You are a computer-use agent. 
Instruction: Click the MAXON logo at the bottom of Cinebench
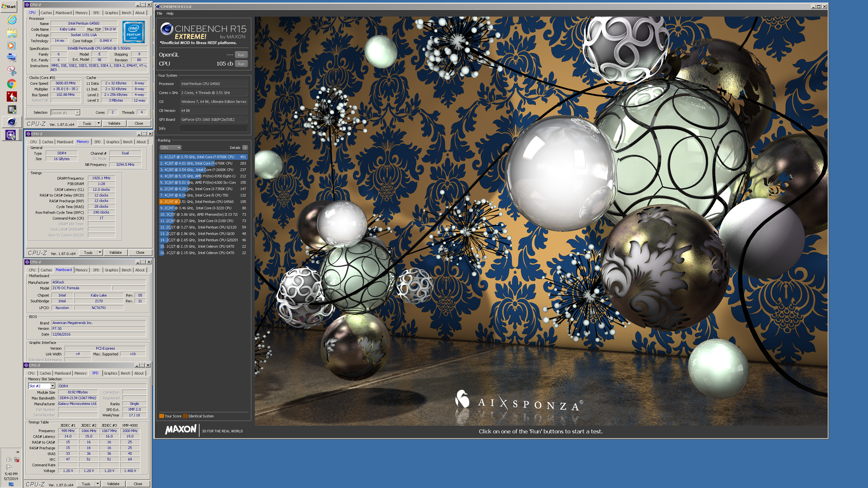tap(181, 430)
